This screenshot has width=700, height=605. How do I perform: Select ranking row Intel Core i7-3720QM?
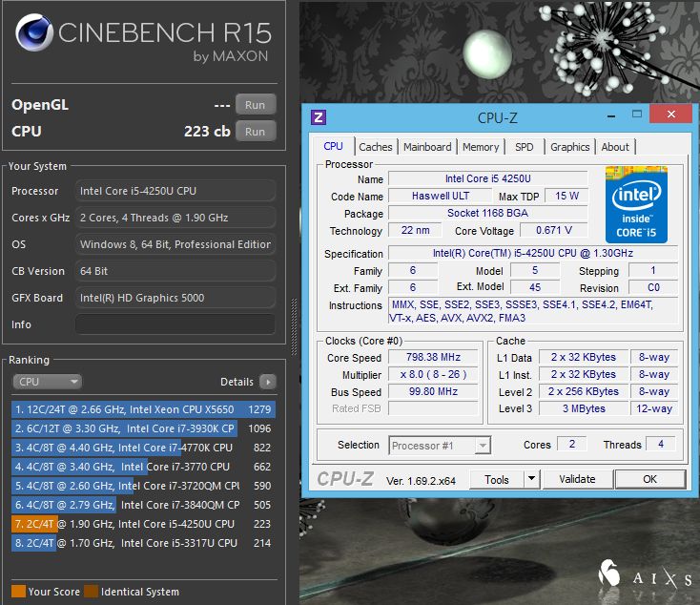tap(143, 486)
